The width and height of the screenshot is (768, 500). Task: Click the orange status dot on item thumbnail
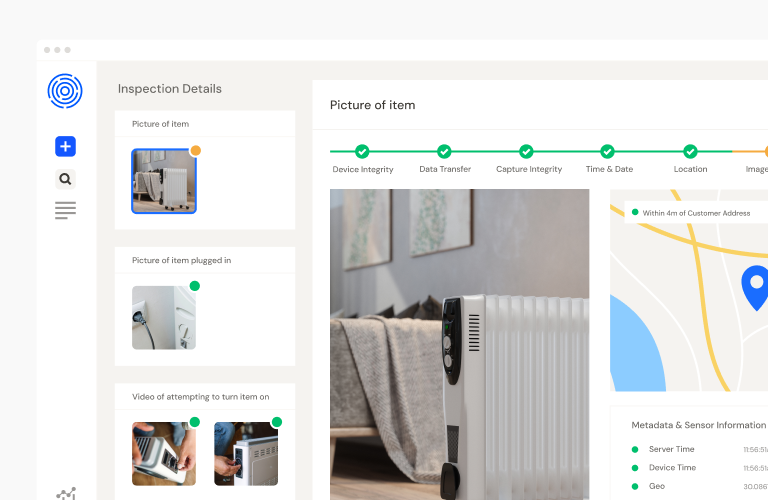click(x=195, y=150)
